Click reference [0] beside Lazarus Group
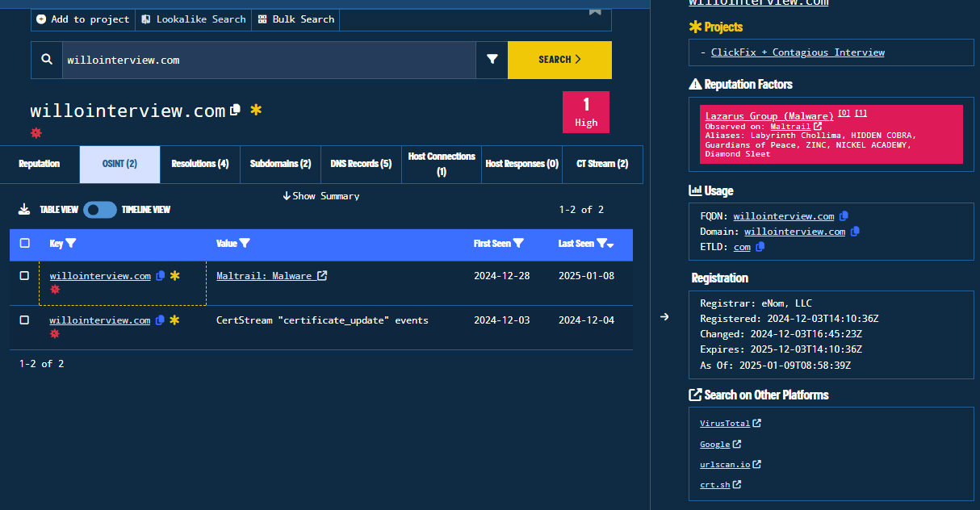The image size is (980, 510). tap(844, 114)
